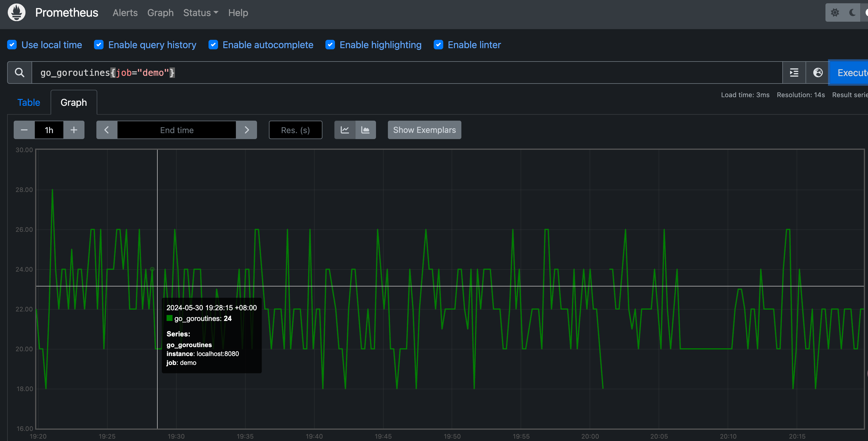Screen dimensions: 868x441
Task: Open the Help page
Action: pyautogui.click(x=238, y=13)
